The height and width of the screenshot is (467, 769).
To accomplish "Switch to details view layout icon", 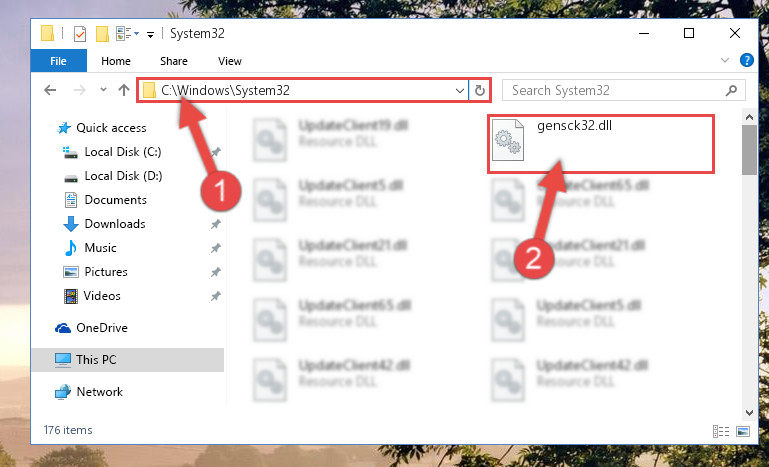I will click(x=720, y=431).
